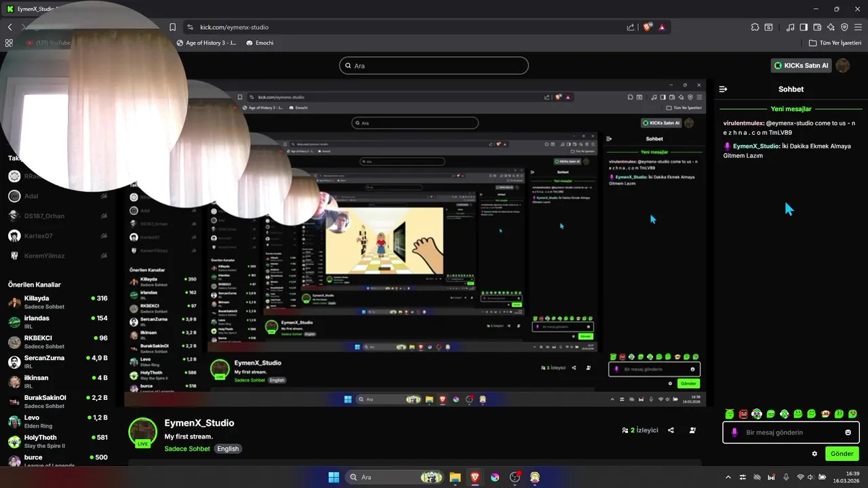Click the Bir mesaj gönderin chat input
Viewport: 868px width, 488px height.
coord(791,432)
